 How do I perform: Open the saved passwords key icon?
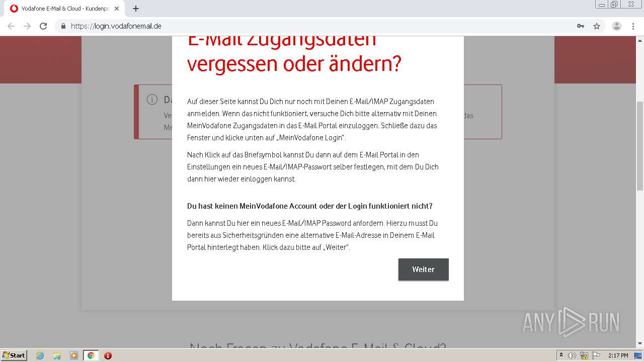pyautogui.click(x=581, y=26)
